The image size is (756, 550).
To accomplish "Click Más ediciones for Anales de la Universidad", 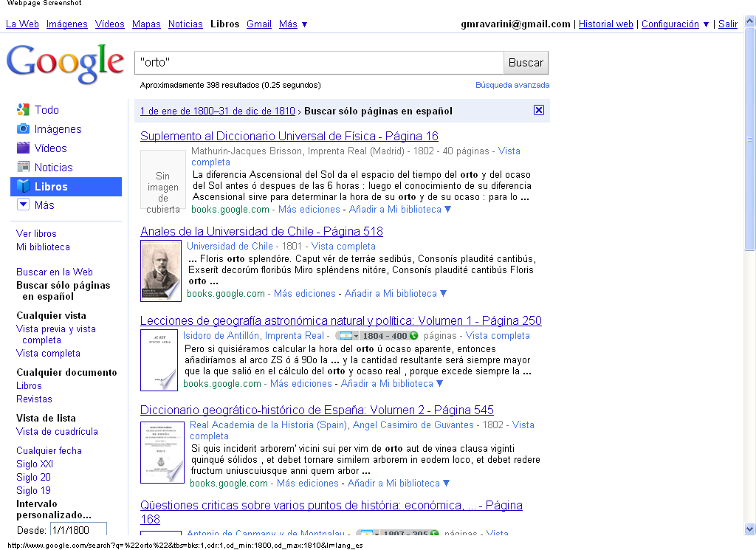I will 305,293.
